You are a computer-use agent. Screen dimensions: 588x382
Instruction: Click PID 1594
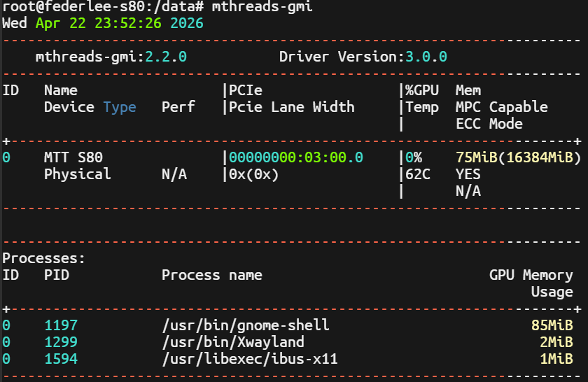(x=61, y=359)
